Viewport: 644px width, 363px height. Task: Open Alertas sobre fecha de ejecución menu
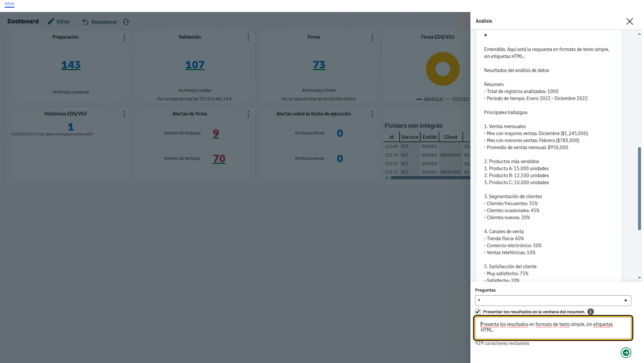(x=372, y=114)
